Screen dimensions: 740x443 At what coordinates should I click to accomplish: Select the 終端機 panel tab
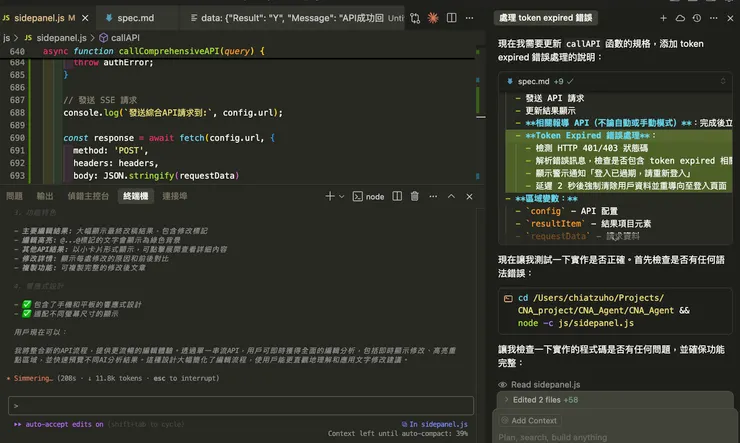135,196
